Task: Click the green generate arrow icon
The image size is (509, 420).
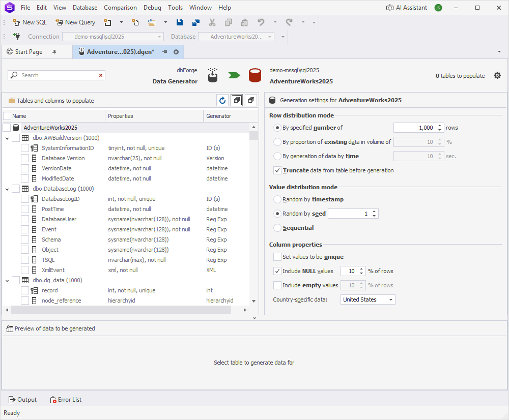Action: 234,76
